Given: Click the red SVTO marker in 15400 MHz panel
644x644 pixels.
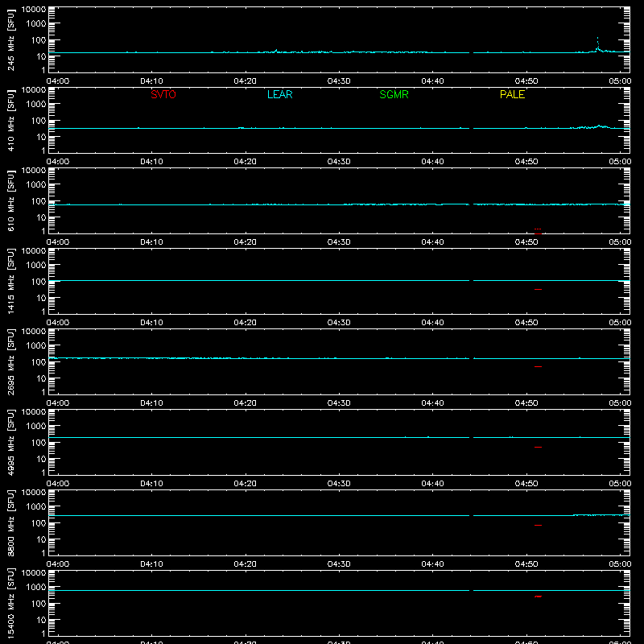Looking at the screenshot, I should click(538, 597).
